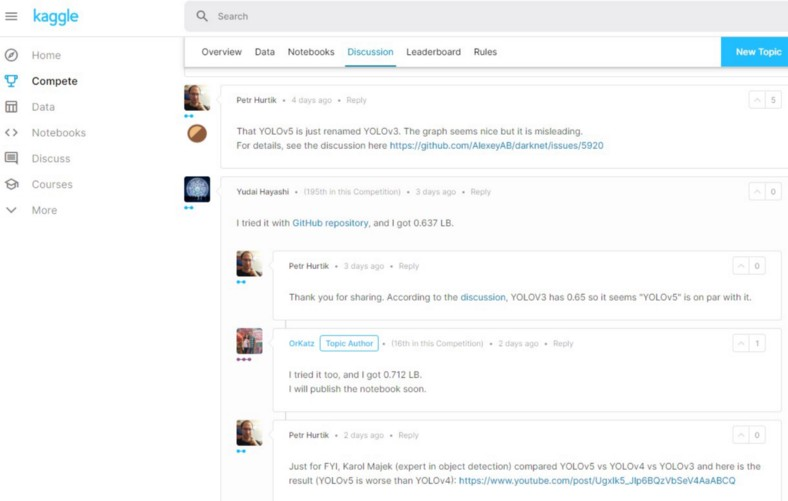Click the brown medal badge under Petr Hurtik's avatar

197,133
